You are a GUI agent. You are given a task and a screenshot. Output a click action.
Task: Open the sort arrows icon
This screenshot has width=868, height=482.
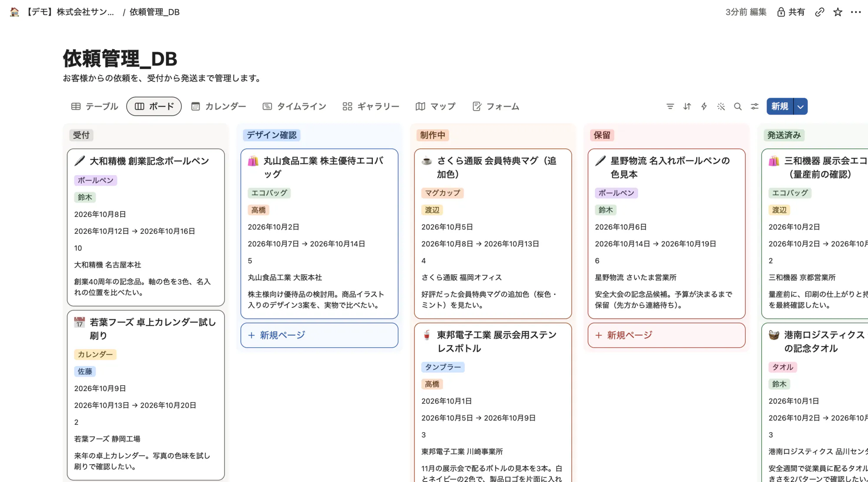(x=687, y=106)
